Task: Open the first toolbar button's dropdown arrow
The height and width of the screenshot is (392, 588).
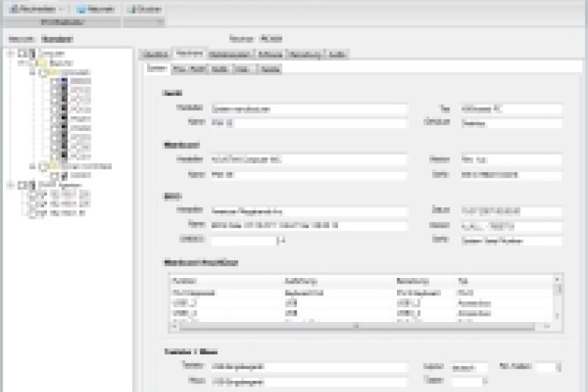Action: pos(62,9)
